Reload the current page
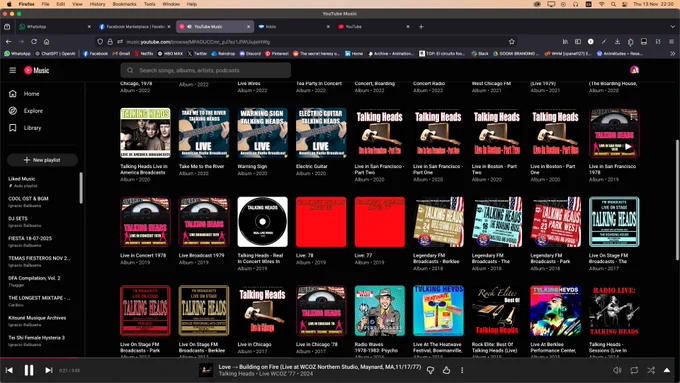The height and width of the screenshot is (383, 680). [x=34, y=42]
